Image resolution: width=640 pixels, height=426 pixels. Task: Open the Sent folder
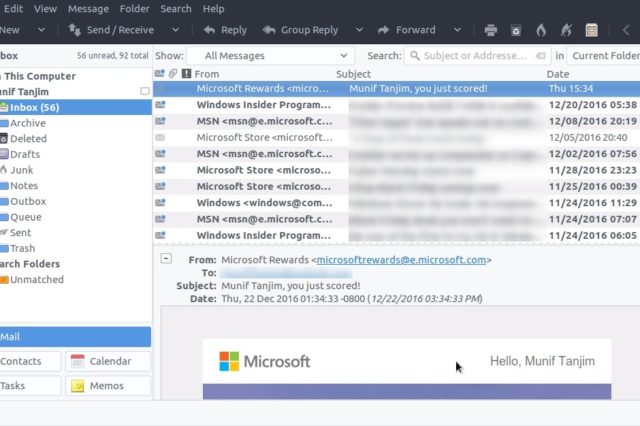pos(20,233)
